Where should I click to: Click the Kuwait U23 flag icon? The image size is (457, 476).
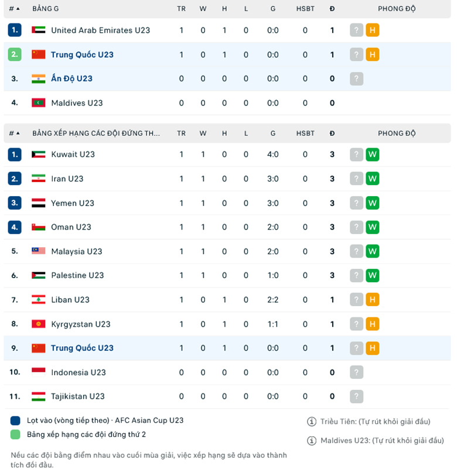pos(38,155)
